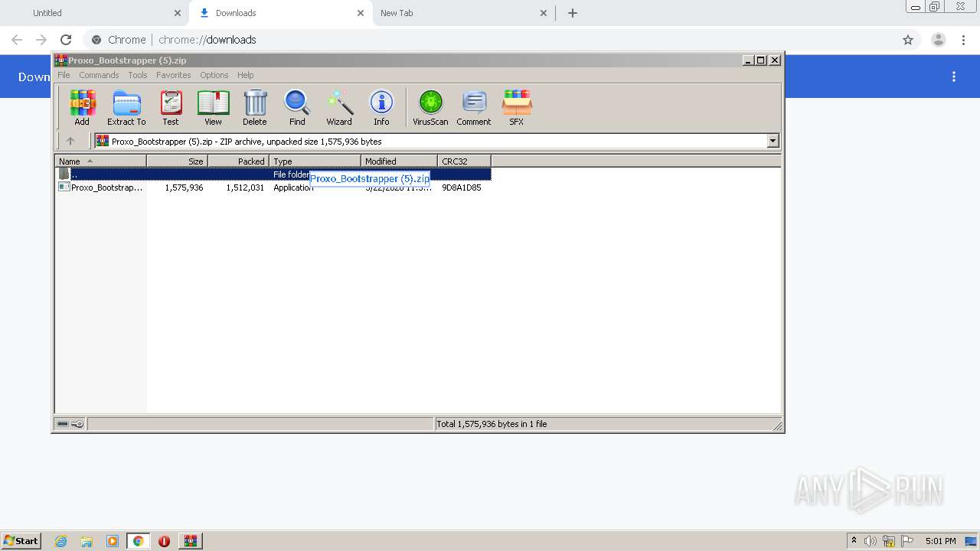This screenshot has width=980, height=551.
Task: Open a new Chrome tab with plus
Action: click(x=573, y=13)
